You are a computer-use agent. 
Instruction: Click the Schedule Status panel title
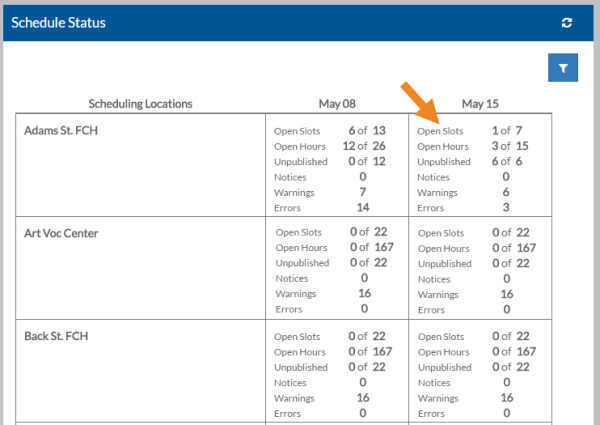58,22
